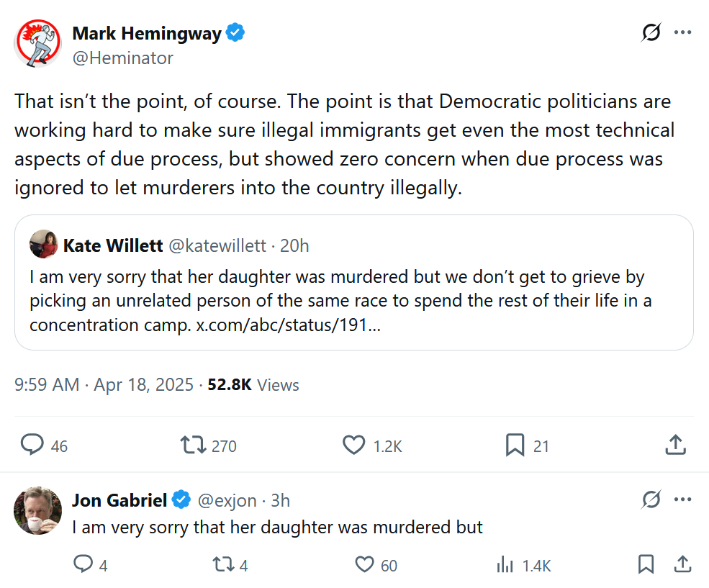709x588 pixels.
Task: Open Mark Hemingway's profile avatar
Action: coord(37,44)
